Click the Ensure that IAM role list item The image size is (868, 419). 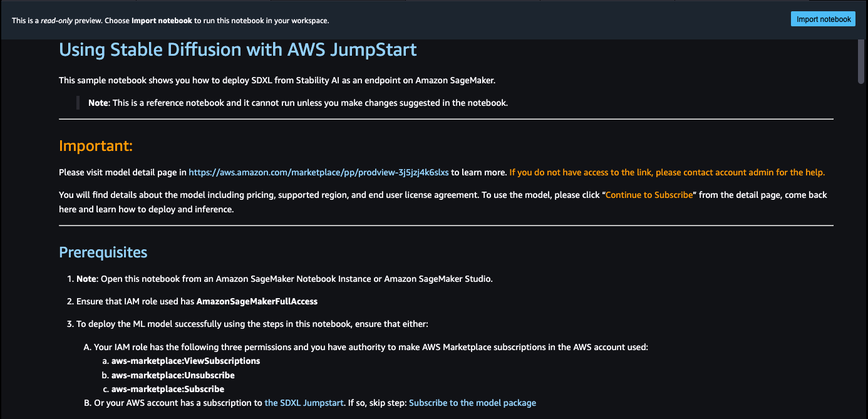click(197, 301)
